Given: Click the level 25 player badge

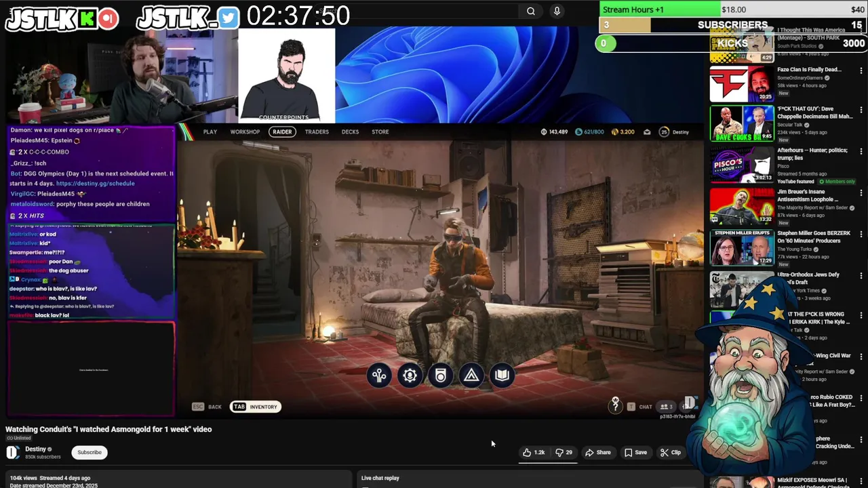Looking at the screenshot, I should [x=664, y=132].
